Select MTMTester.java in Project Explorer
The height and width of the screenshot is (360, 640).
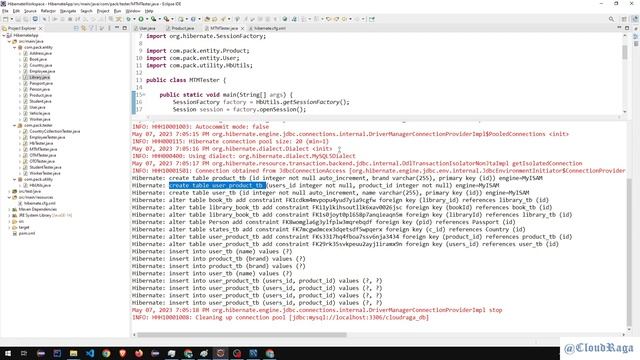43,149
